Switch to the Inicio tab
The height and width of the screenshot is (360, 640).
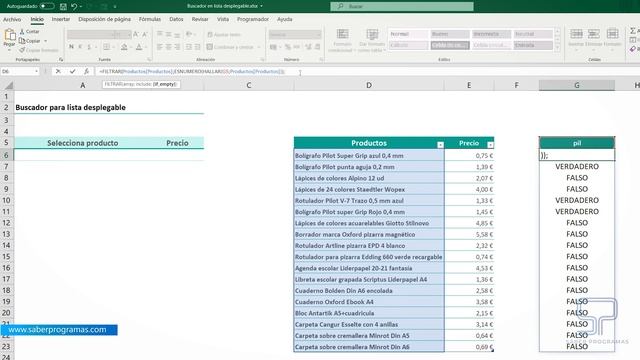point(37,19)
